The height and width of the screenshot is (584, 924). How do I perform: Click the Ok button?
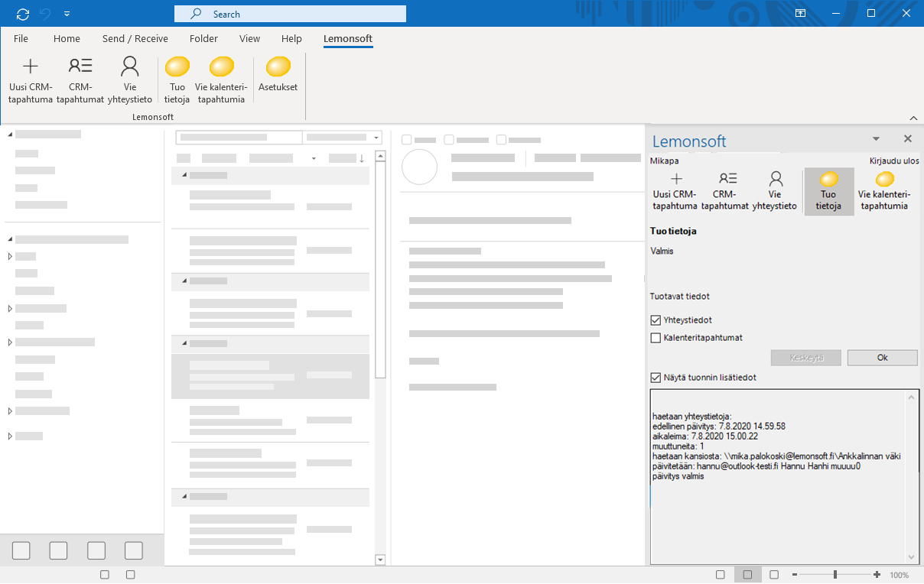tap(882, 358)
